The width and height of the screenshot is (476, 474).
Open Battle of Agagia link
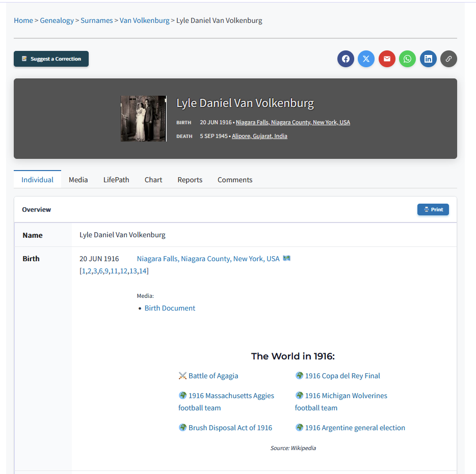click(x=213, y=376)
